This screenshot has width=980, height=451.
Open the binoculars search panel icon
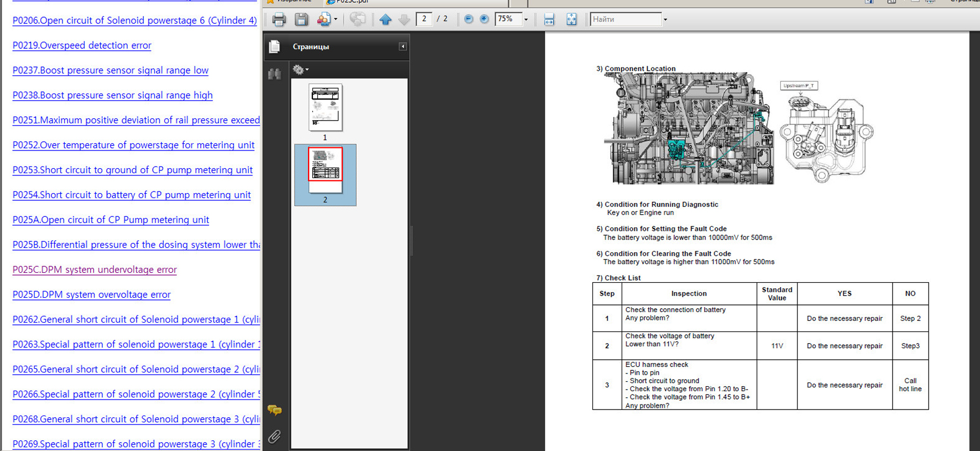tap(274, 74)
